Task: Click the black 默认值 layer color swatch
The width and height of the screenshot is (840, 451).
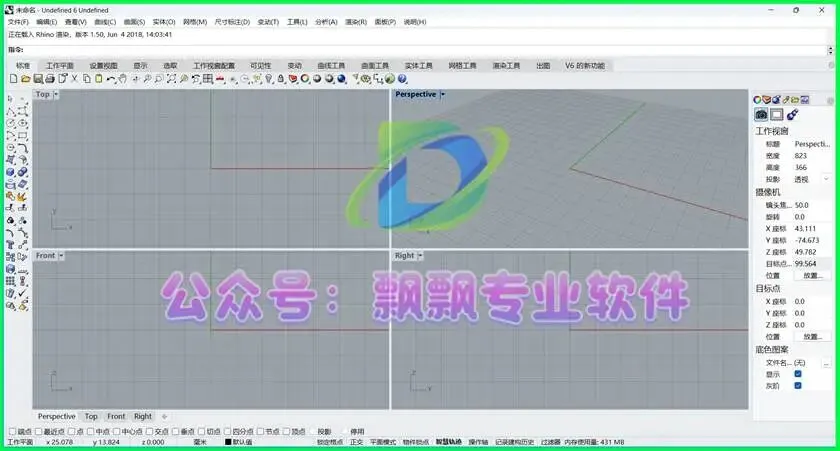Action: click(x=228, y=442)
